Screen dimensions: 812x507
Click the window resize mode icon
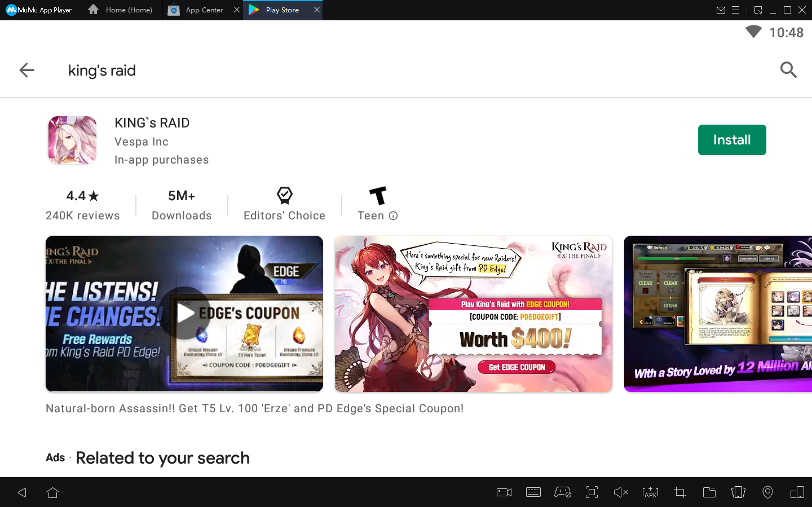tap(758, 10)
